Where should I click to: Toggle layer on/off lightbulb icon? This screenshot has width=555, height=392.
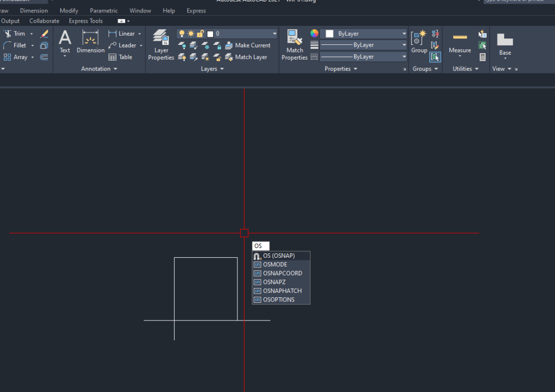tap(182, 34)
